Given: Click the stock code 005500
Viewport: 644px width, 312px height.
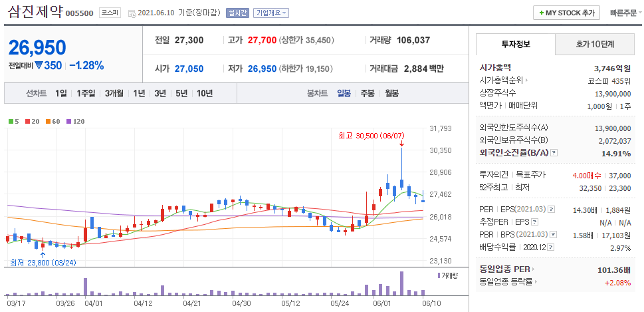Looking at the screenshot, I should pos(80,13).
